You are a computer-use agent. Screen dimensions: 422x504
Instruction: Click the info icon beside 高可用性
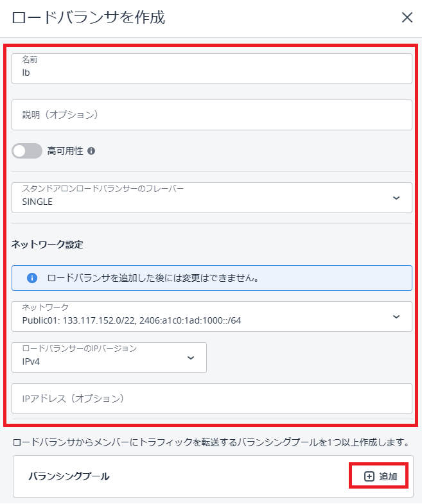coord(91,152)
